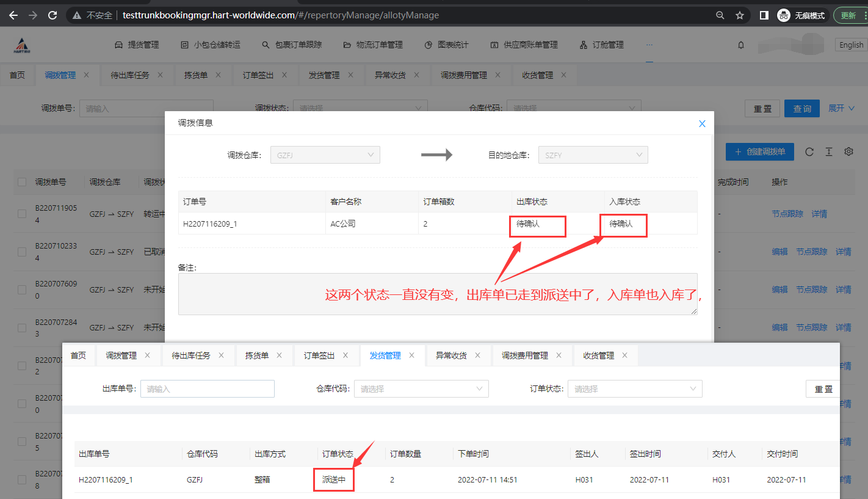This screenshot has height=499, width=868.
Task: Click the more menu ellipsis in navigation
Action: pyautogui.click(x=649, y=45)
